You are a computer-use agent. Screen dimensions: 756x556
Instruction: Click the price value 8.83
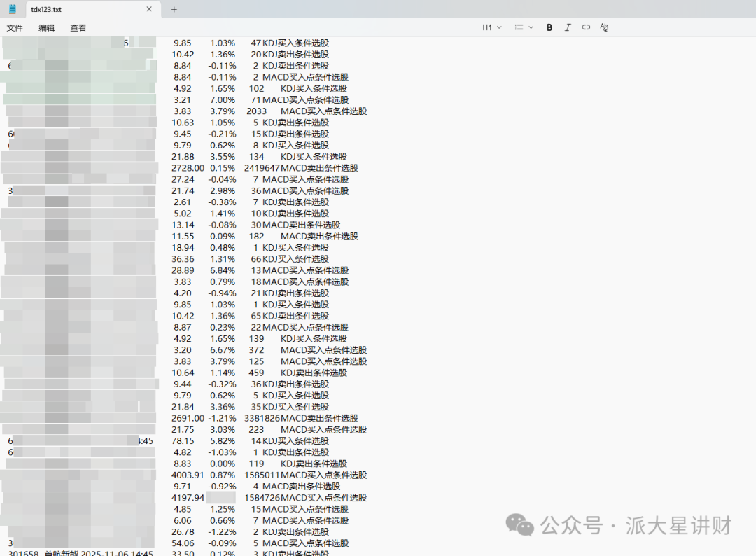click(182, 464)
